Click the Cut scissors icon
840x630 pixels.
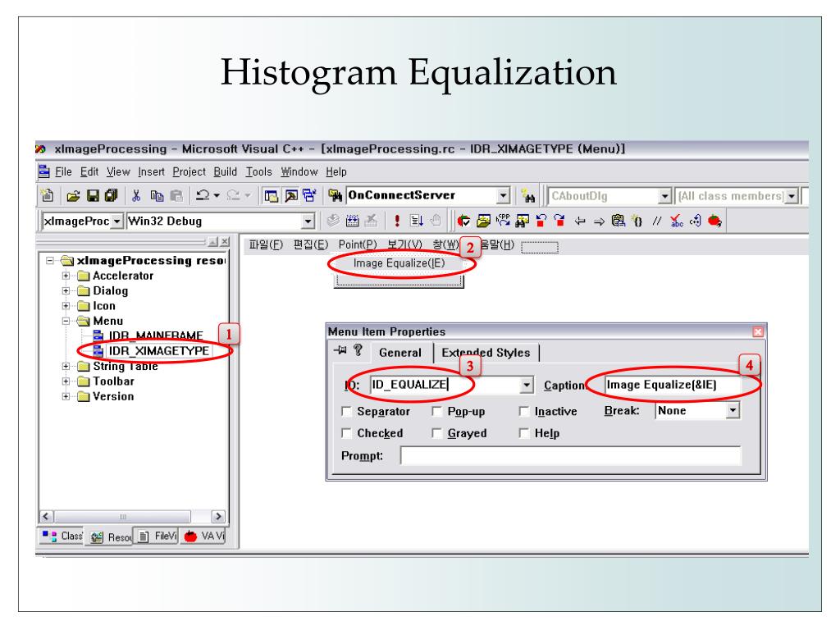tap(136, 196)
